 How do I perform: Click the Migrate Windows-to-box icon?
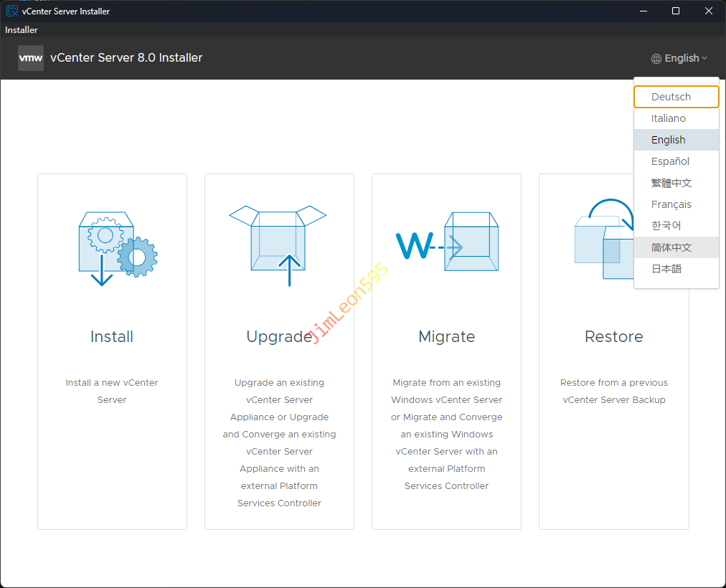(x=446, y=244)
